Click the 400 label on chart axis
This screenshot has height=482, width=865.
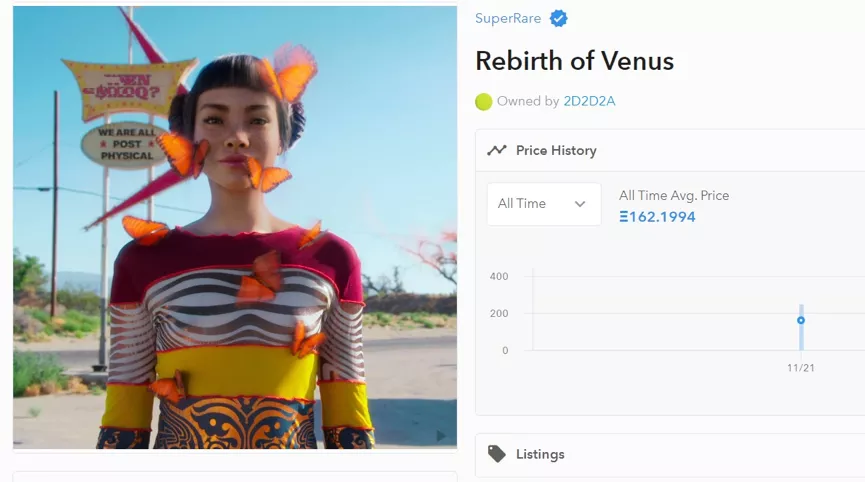coord(499,276)
